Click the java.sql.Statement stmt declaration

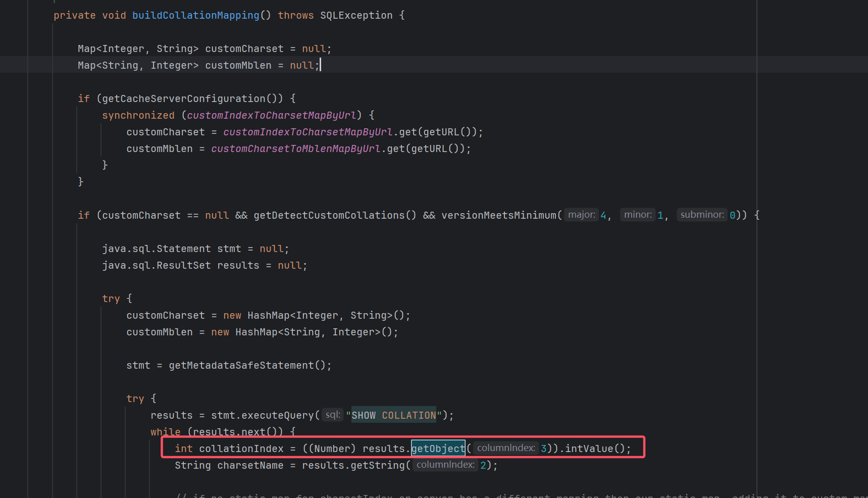point(195,248)
